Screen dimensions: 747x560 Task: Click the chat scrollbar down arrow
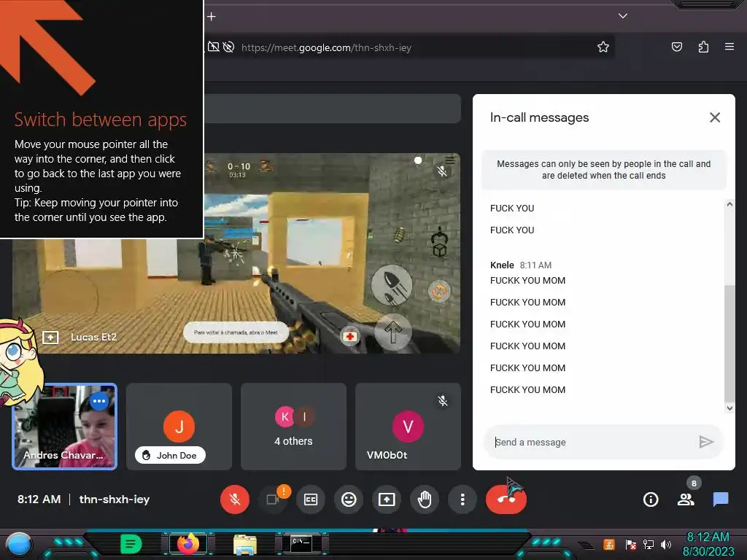[x=729, y=408]
